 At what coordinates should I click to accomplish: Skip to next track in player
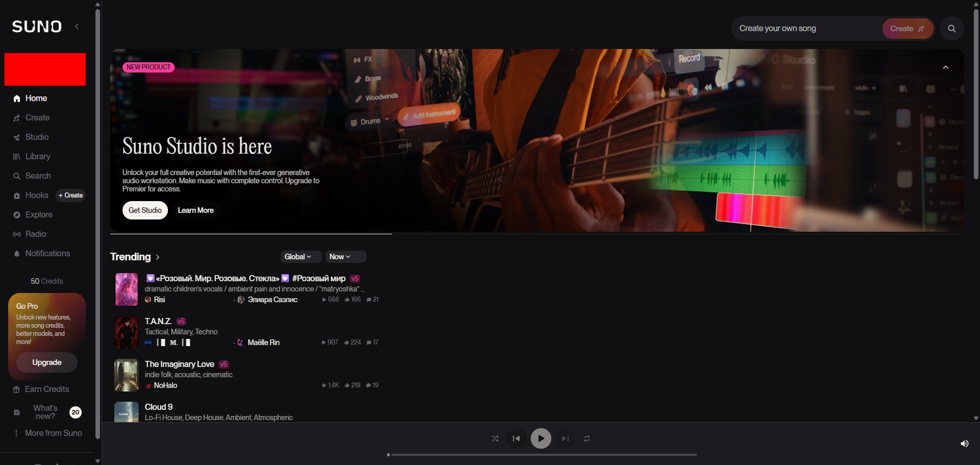coord(565,438)
